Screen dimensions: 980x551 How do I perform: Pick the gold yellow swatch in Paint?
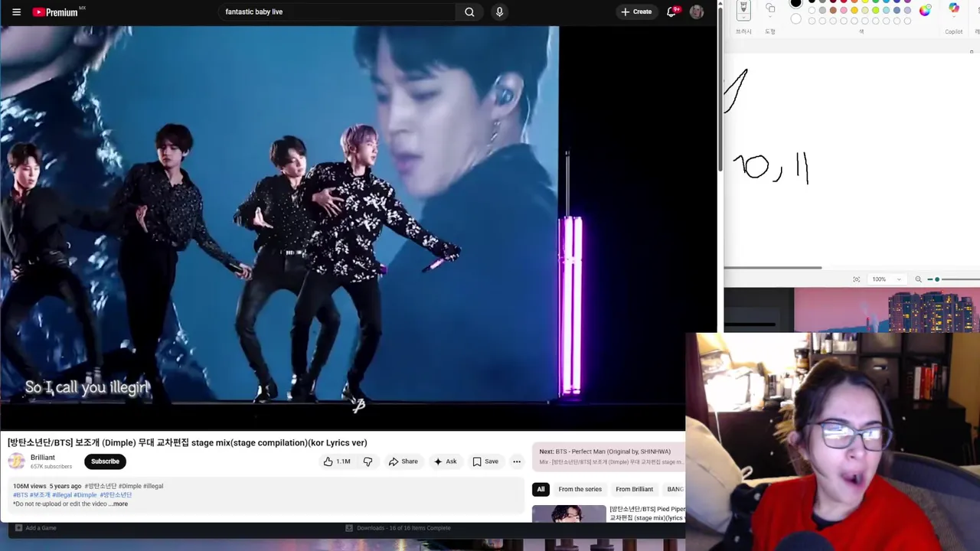pyautogui.click(x=854, y=10)
